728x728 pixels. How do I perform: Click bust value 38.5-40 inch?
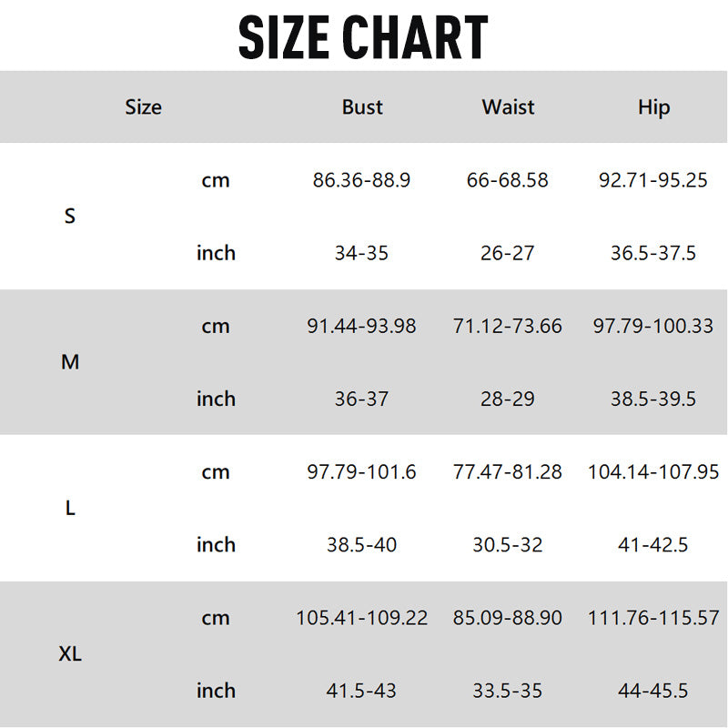(361, 545)
